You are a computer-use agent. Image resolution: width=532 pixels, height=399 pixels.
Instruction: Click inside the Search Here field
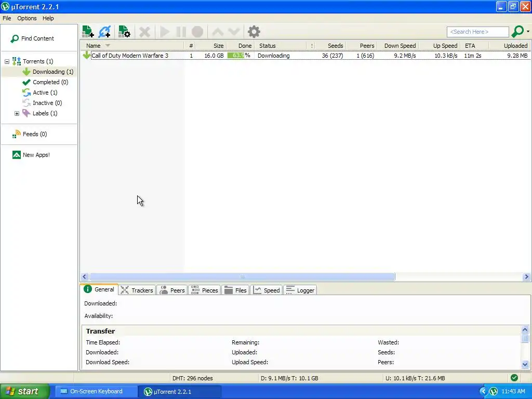click(x=478, y=32)
